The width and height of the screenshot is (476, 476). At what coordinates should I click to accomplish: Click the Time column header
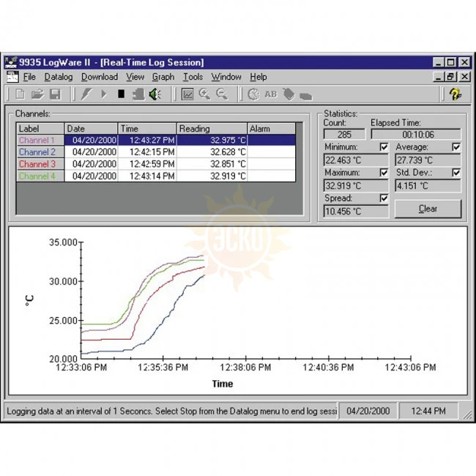147,129
